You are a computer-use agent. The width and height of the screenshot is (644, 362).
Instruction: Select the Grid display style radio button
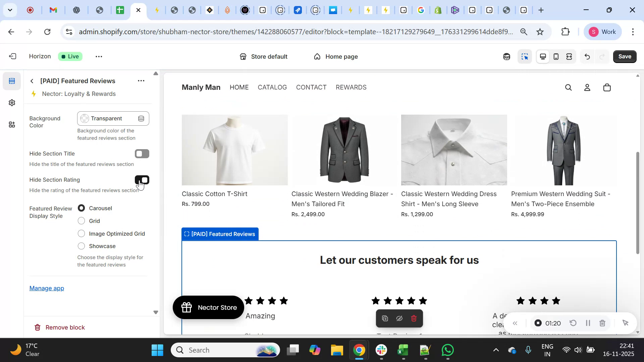pyautogui.click(x=81, y=221)
